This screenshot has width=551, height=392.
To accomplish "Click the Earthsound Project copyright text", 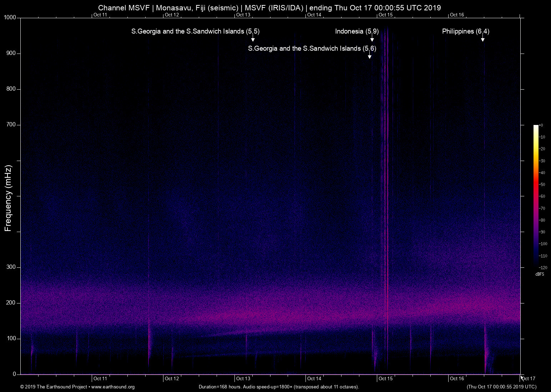I will [x=54, y=387].
